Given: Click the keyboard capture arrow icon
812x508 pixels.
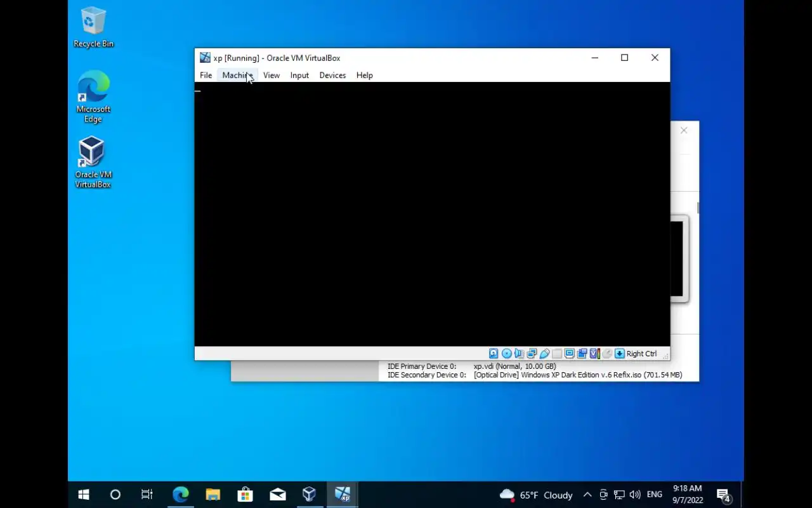Looking at the screenshot, I should 620,354.
